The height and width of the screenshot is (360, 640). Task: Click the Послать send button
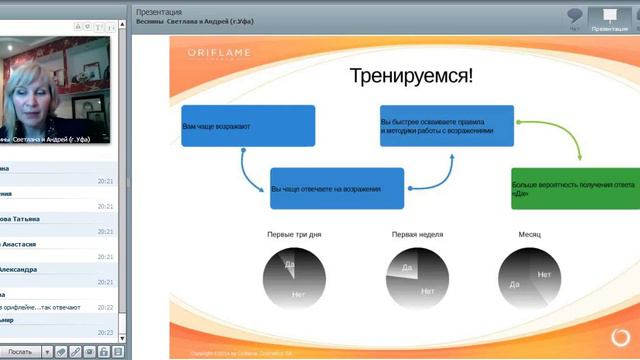pos(20,351)
